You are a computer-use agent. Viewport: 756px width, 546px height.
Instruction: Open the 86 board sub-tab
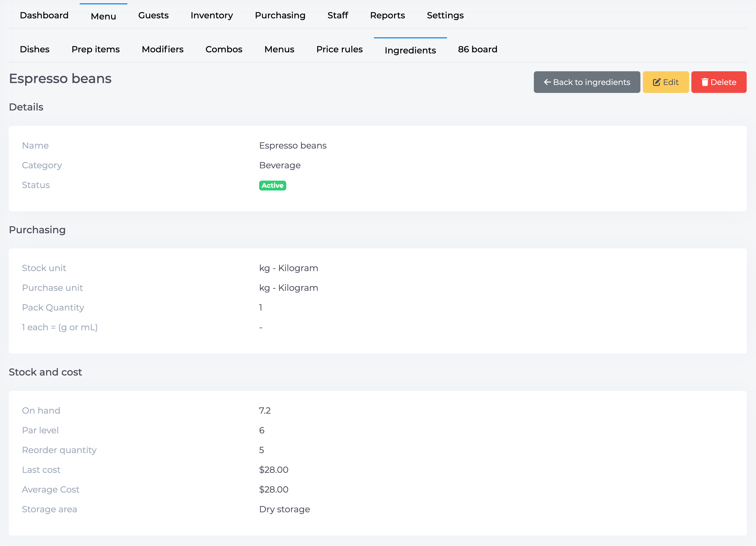click(x=477, y=49)
